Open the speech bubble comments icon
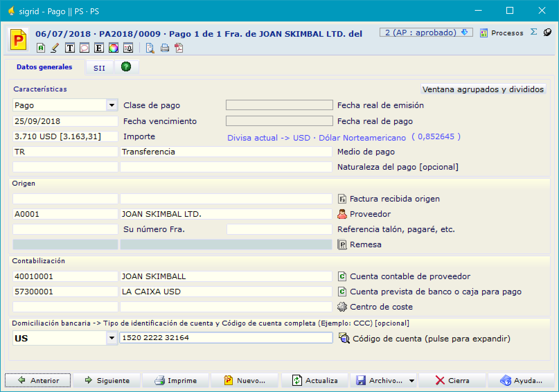559x392 pixels. tap(85, 48)
